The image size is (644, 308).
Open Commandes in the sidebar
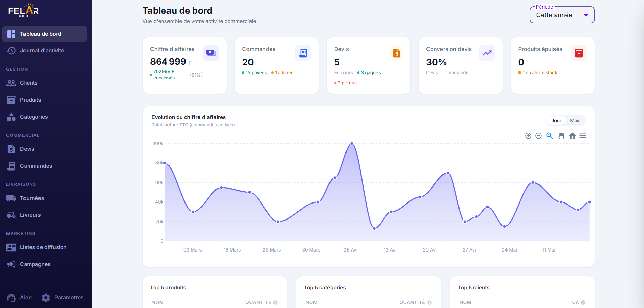(45, 166)
